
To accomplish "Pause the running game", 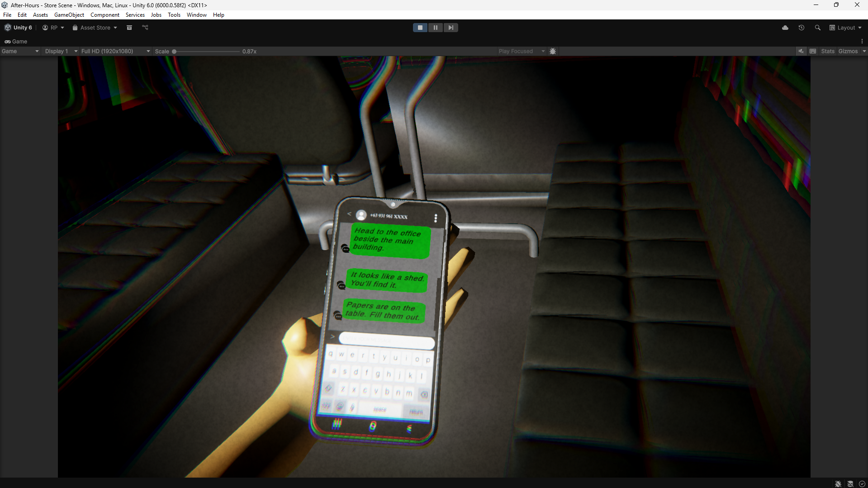I will point(436,28).
